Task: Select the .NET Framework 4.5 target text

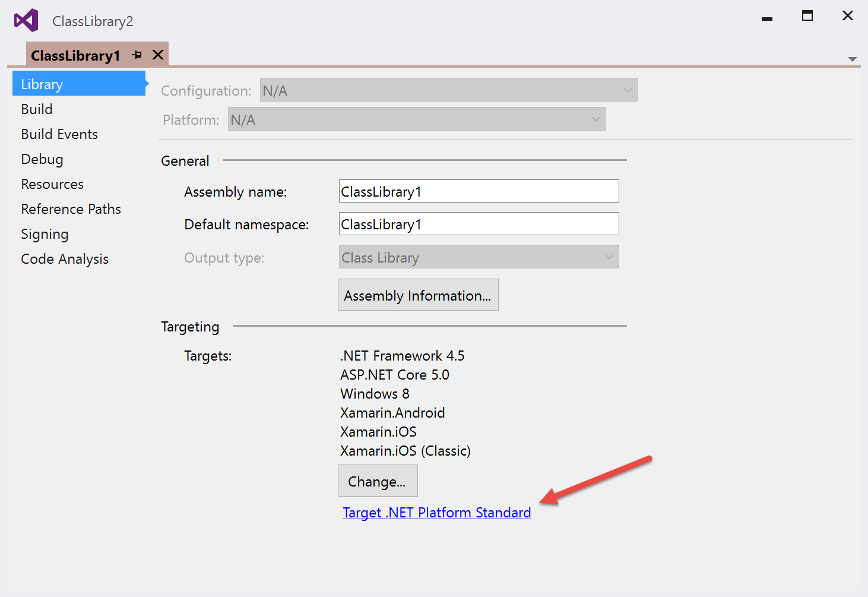Action: [402, 356]
